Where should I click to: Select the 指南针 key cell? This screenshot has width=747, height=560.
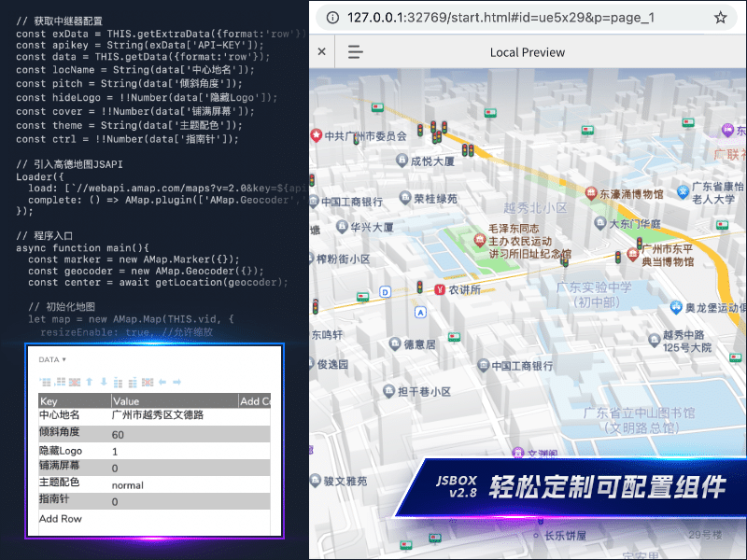tap(75, 500)
